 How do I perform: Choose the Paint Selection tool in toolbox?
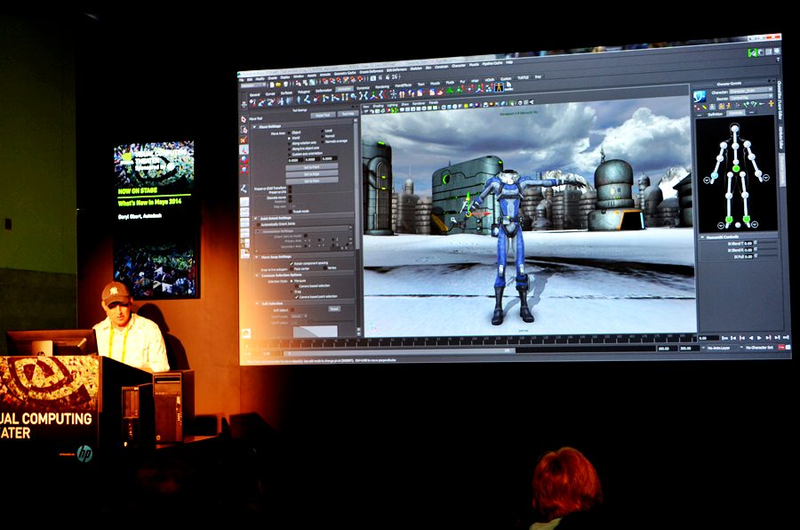(x=244, y=139)
